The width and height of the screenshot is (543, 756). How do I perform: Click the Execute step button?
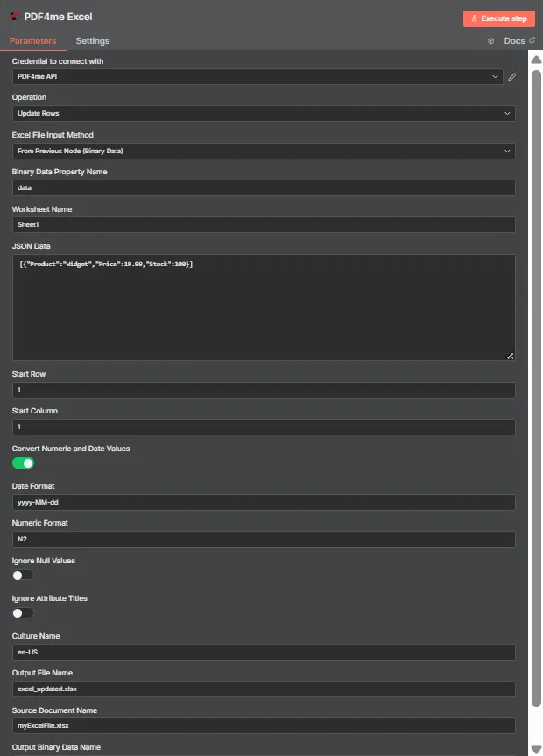[499, 18]
